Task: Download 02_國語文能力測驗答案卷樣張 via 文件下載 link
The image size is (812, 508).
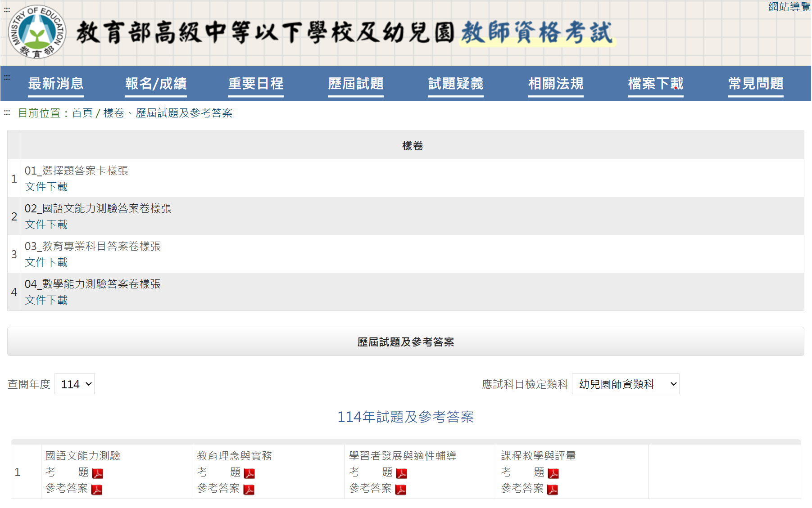Action: pyautogui.click(x=45, y=225)
